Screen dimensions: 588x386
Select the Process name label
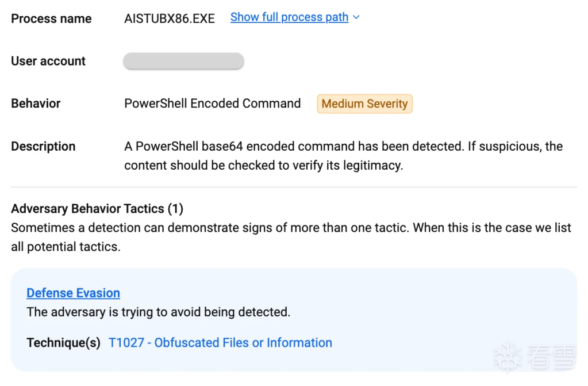[51, 18]
